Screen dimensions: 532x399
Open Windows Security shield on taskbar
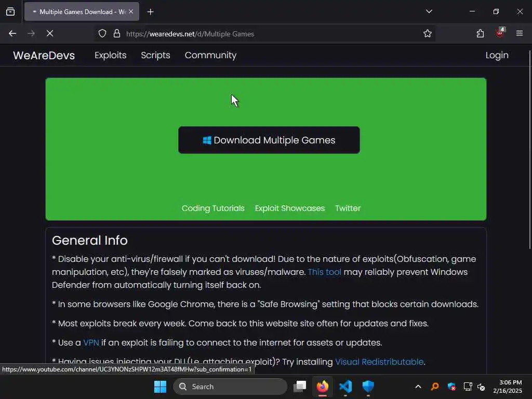(x=368, y=387)
